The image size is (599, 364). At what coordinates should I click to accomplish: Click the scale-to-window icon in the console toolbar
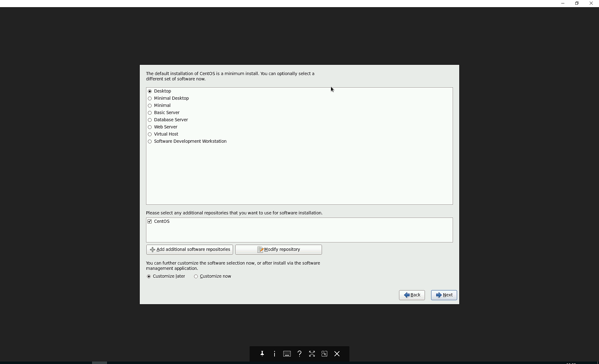[324, 354]
